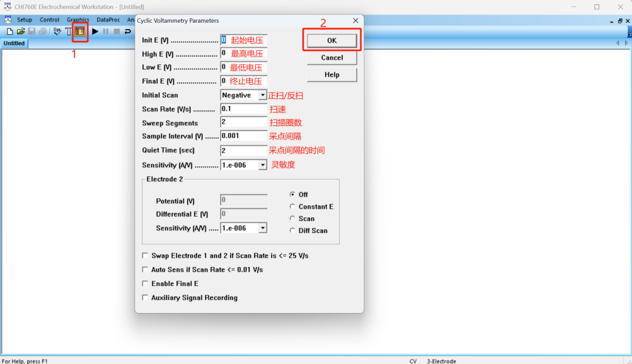Click the disabled Differential E (V) field
The height and width of the screenshot is (364, 632).
tap(243, 214)
